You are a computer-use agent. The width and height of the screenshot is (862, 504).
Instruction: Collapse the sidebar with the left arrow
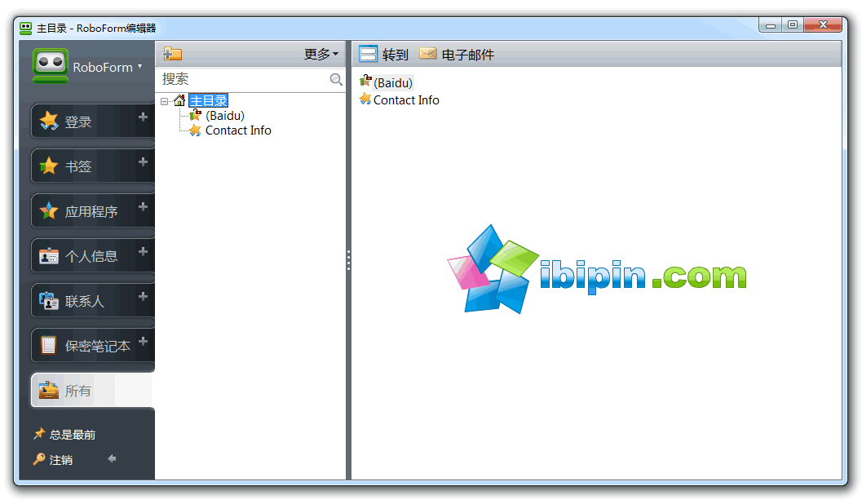point(113,459)
